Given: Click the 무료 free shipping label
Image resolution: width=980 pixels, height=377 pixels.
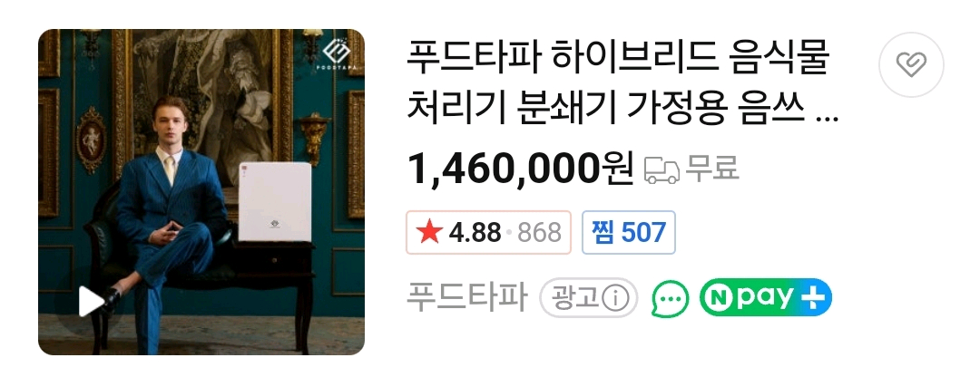Looking at the screenshot, I should click(x=712, y=169).
